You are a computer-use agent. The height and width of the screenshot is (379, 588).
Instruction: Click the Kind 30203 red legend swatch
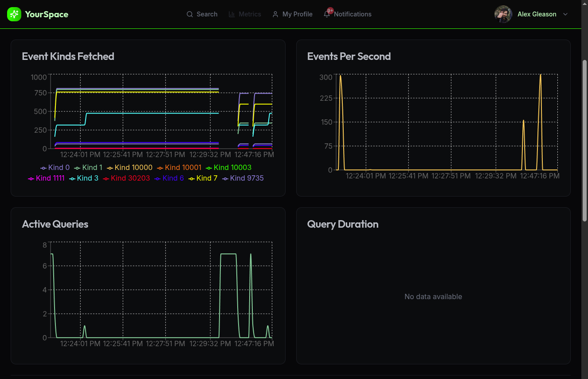click(x=106, y=178)
